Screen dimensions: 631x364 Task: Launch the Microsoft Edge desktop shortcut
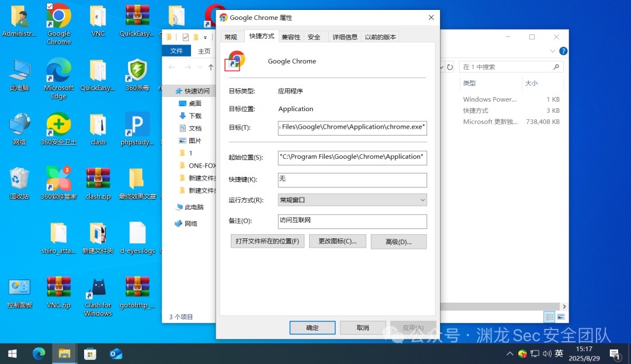tap(59, 78)
